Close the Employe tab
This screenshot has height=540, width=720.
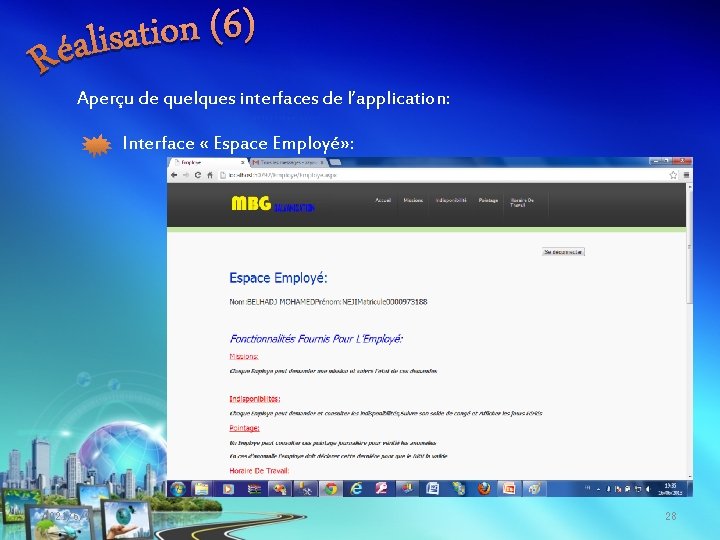click(x=243, y=163)
